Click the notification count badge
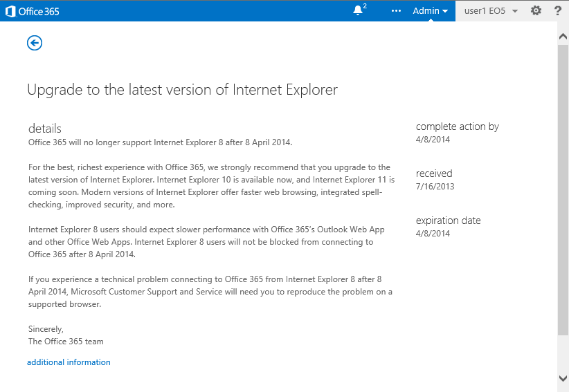This screenshot has height=392, width=569. (x=365, y=6)
